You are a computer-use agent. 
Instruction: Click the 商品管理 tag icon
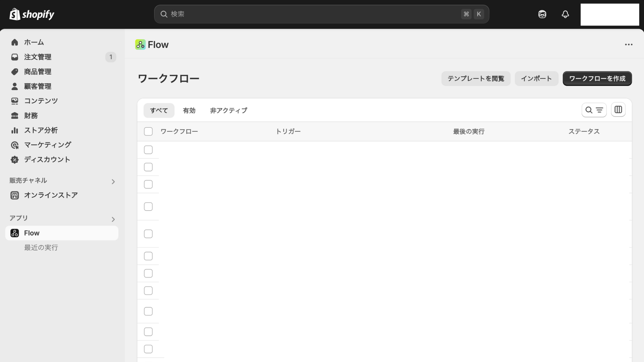pos(14,72)
